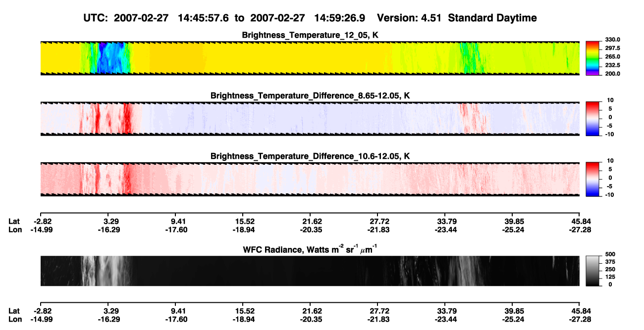The image size is (644, 330).
Task: Click longitude -14.99 on the lower axis
Action: tap(43, 319)
